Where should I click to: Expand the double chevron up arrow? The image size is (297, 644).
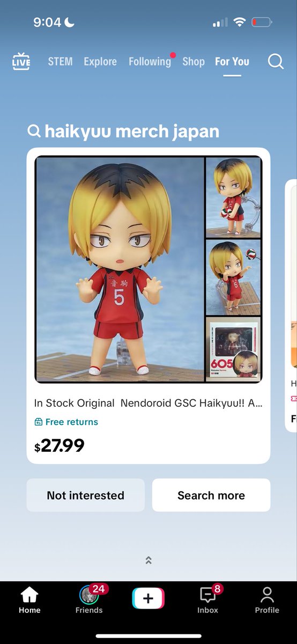pyautogui.click(x=148, y=560)
